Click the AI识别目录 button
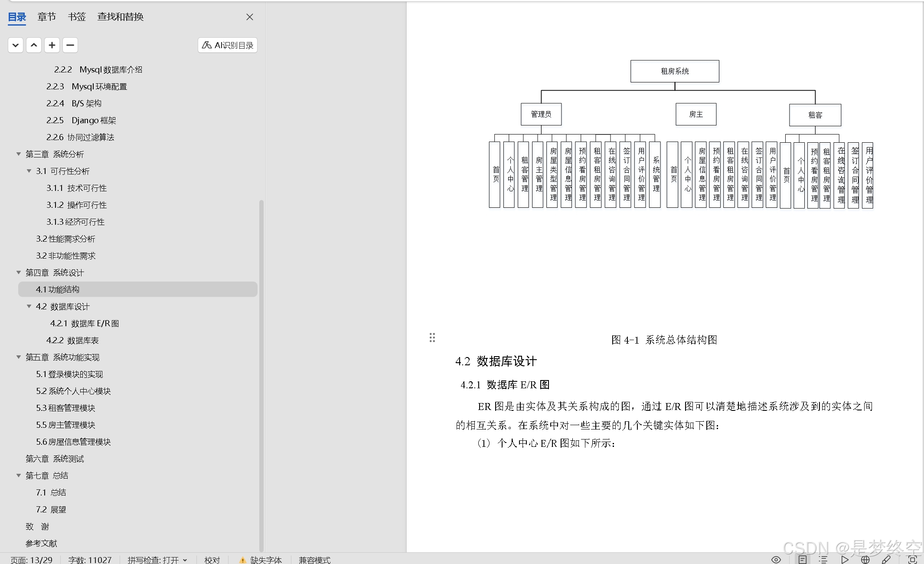 (x=228, y=45)
